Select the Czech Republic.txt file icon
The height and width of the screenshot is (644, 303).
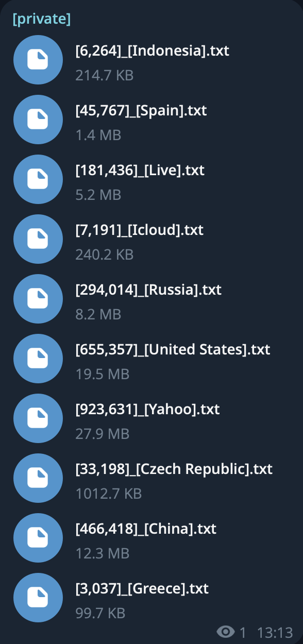38,478
